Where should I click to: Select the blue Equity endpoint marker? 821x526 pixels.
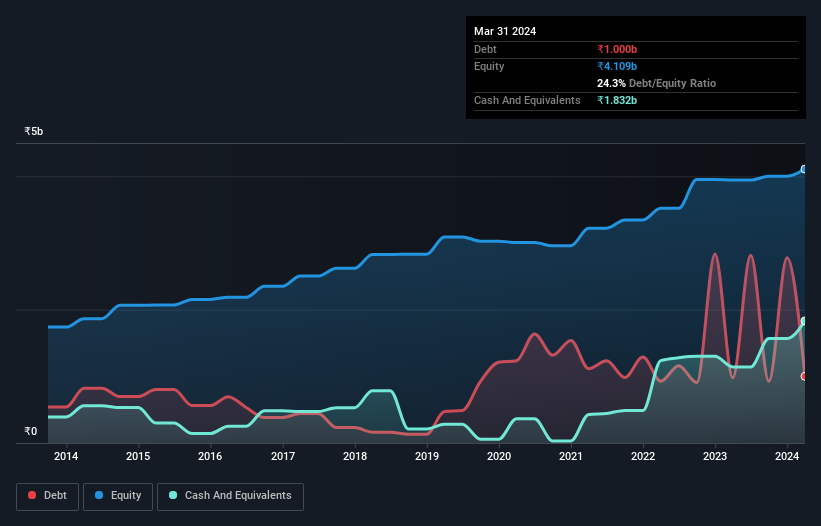tap(804, 170)
